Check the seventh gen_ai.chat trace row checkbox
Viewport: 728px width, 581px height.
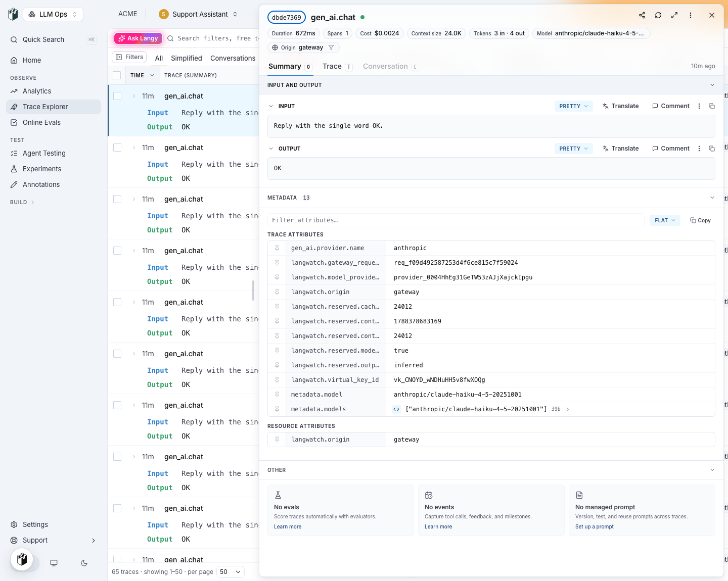[x=117, y=405]
